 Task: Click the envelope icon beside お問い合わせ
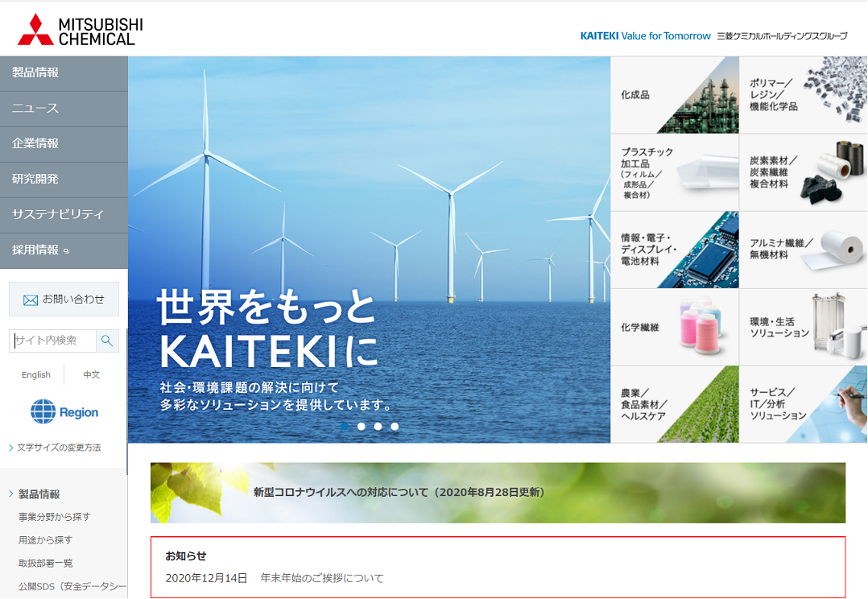click(31, 300)
